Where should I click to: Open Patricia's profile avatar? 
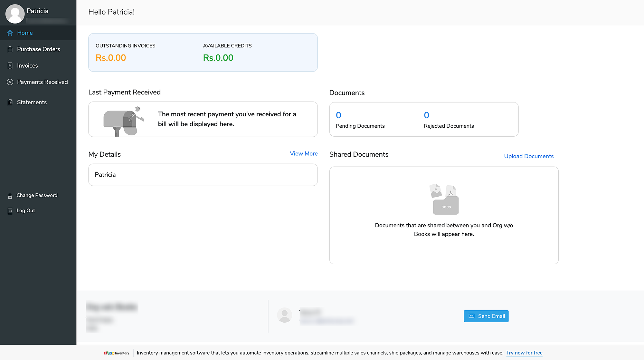tap(15, 13)
